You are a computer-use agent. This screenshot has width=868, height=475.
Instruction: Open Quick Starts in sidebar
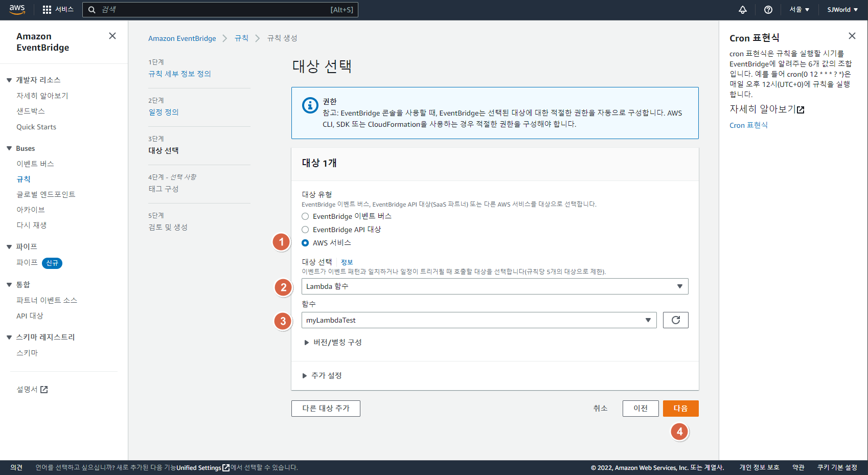36,127
